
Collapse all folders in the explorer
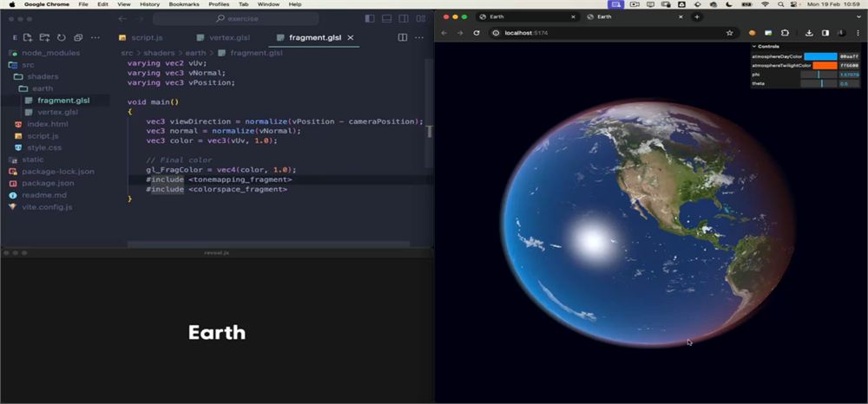click(x=78, y=37)
